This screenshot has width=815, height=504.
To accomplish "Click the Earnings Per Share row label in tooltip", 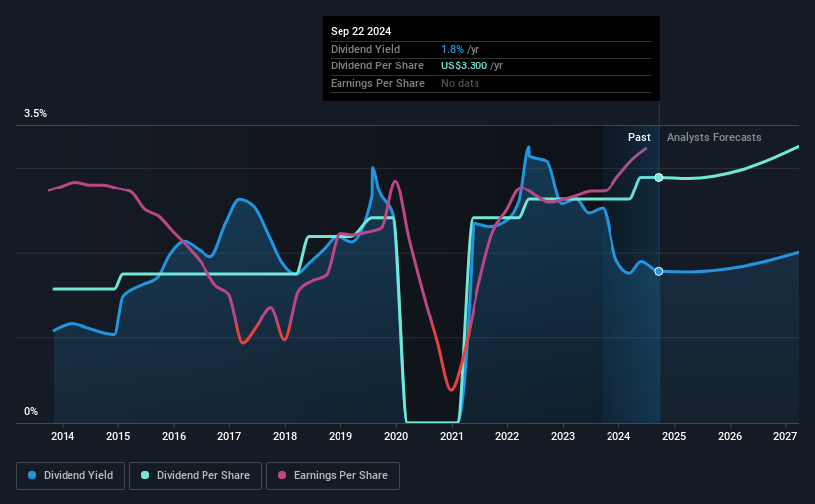I will pyautogui.click(x=377, y=83).
